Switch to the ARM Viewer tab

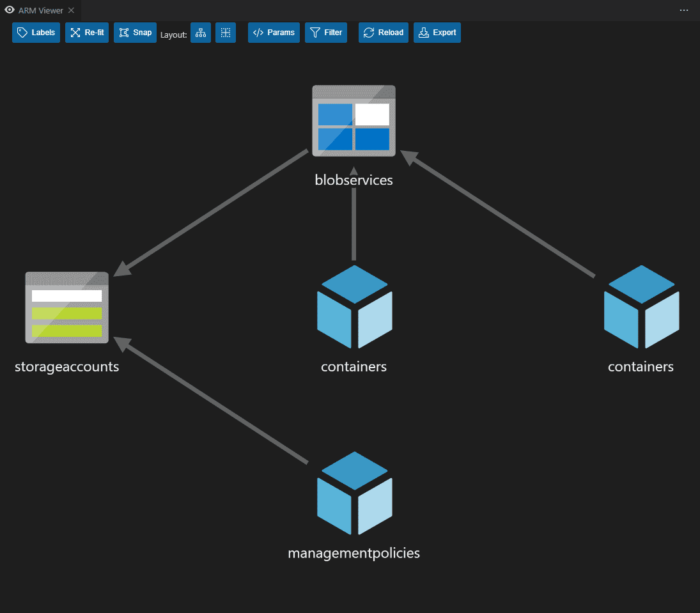pos(40,10)
